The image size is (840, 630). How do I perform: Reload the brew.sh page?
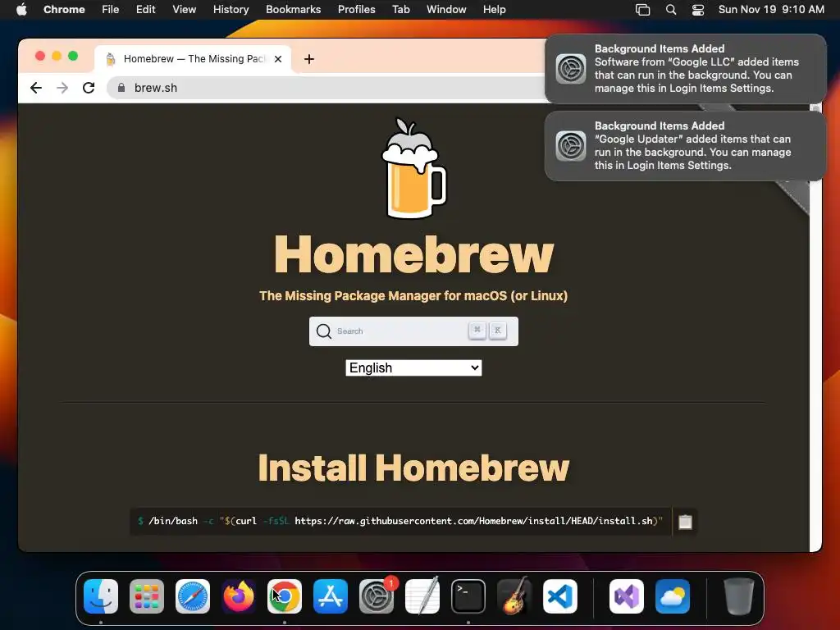click(89, 88)
